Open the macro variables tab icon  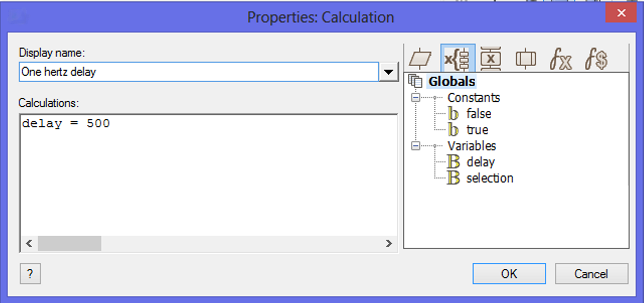pyautogui.click(x=491, y=59)
